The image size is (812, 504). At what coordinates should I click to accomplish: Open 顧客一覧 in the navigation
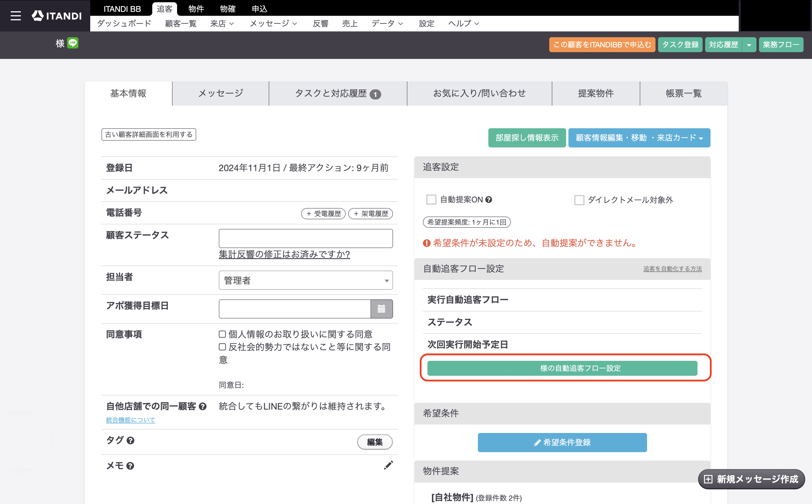(181, 24)
